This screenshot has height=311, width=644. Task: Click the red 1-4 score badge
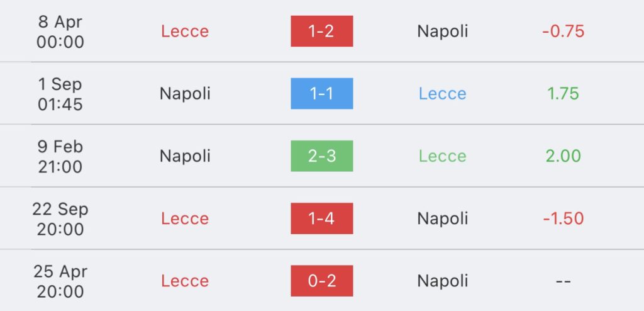tap(321, 218)
